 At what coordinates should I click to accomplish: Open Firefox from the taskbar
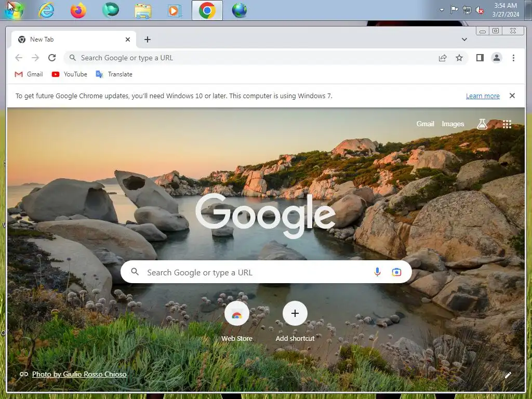[78, 10]
